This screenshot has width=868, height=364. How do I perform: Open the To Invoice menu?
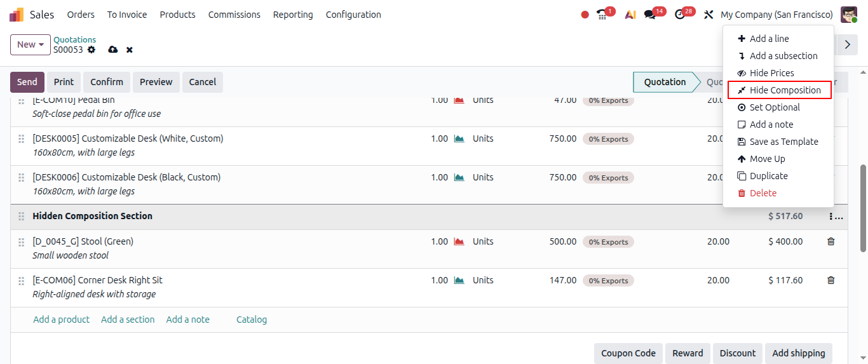click(127, 15)
